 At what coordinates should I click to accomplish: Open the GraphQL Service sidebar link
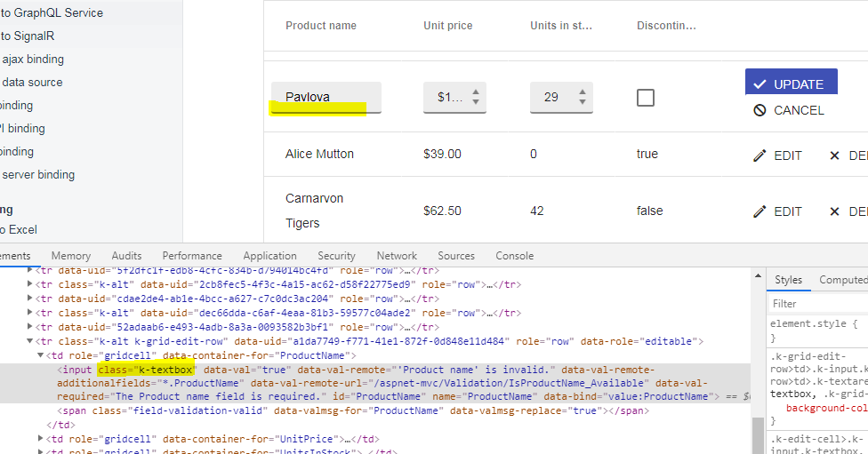tap(52, 12)
